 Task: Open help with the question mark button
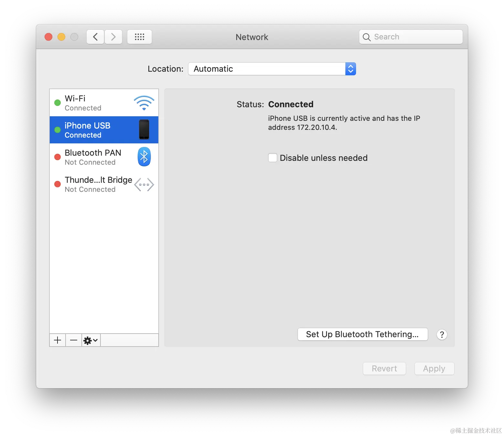tap(442, 335)
